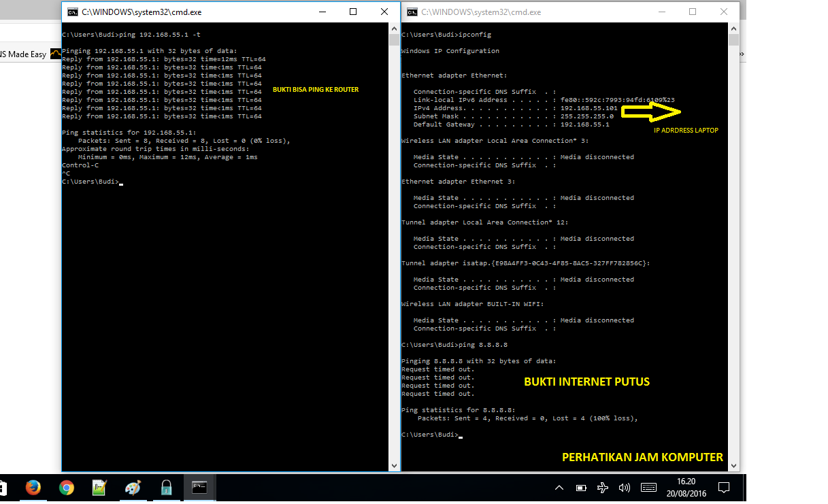Open the padlock app on taskbar
The image size is (828, 504).
coord(166,488)
